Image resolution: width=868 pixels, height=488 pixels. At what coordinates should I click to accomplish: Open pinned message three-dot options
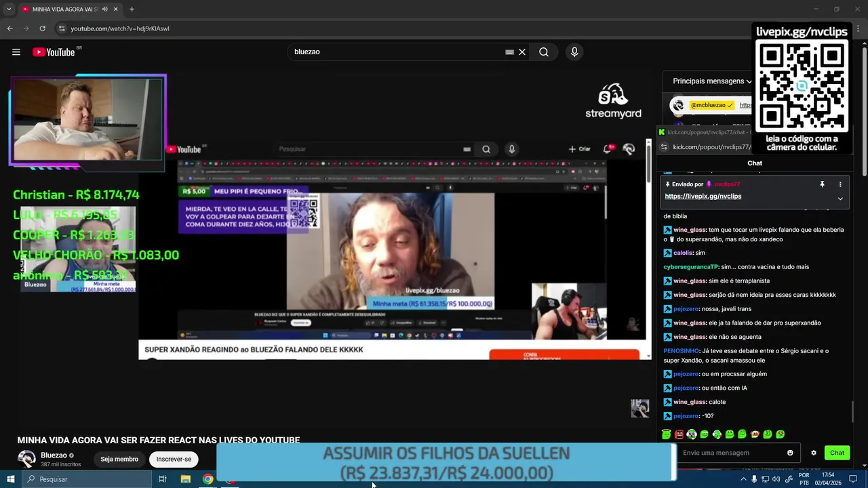840,184
